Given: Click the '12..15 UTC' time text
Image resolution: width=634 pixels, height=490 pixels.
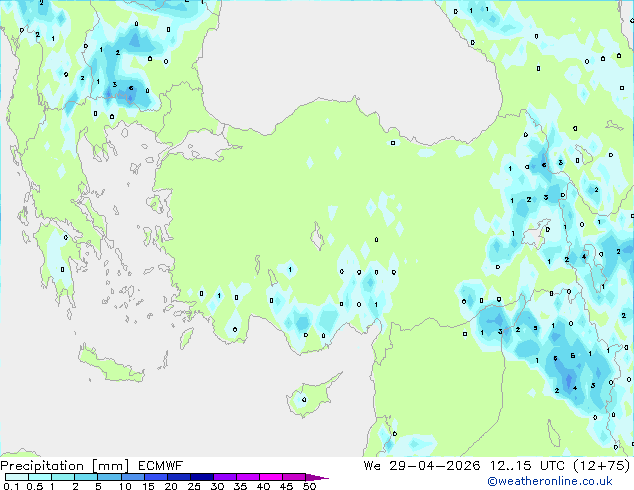Looking at the screenshot, I should (527, 466).
